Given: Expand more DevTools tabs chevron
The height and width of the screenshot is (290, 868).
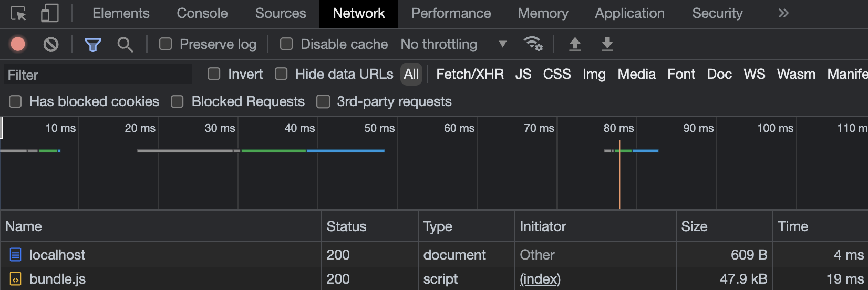Looking at the screenshot, I should coord(783,13).
